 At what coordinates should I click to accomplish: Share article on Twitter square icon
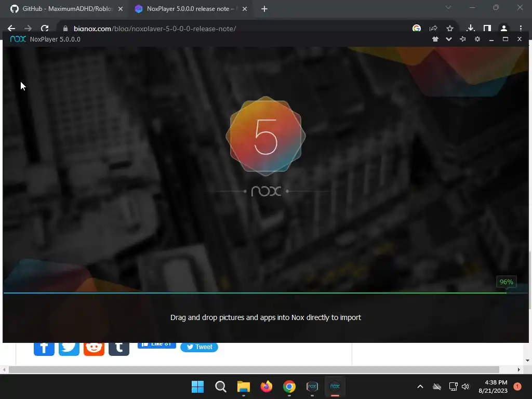pyautogui.click(x=69, y=349)
